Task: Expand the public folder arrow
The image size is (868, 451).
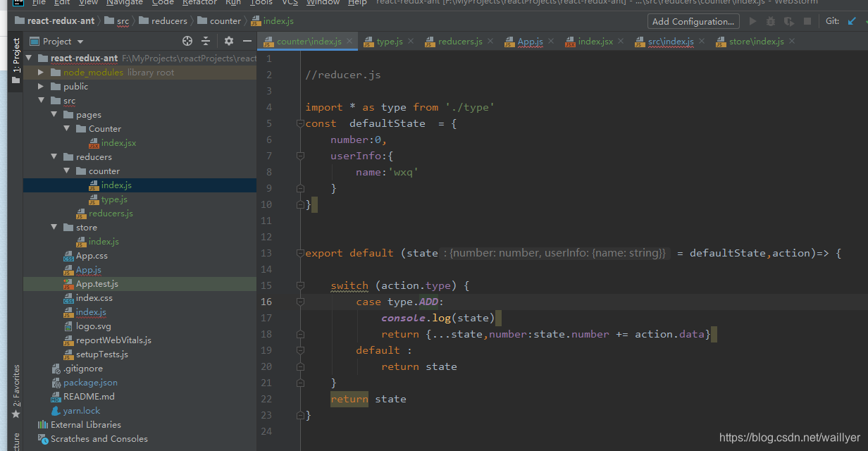Action: click(41, 86)
